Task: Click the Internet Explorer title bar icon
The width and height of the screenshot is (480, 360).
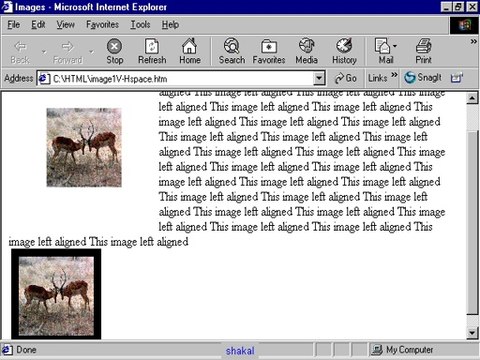Action: click(x=7, y=7)
